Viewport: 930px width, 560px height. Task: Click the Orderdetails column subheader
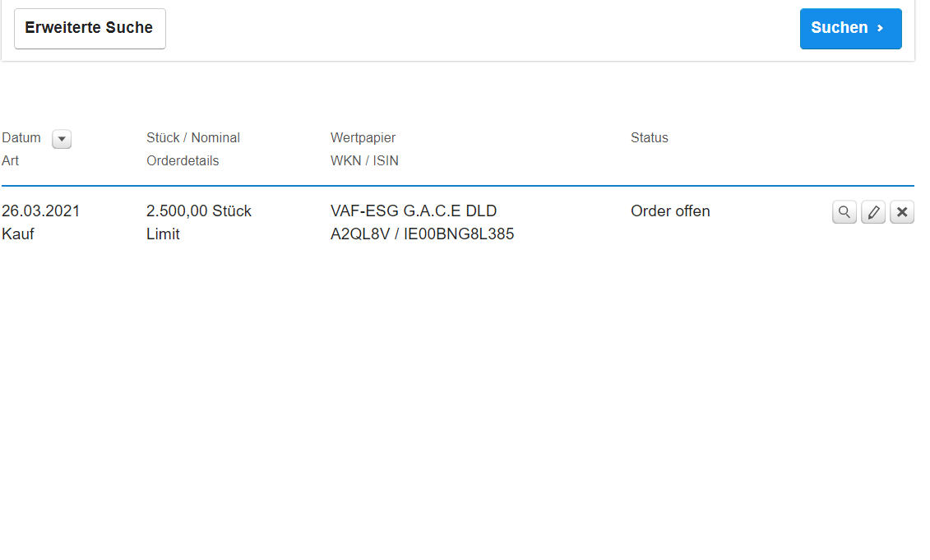[183, 161]
